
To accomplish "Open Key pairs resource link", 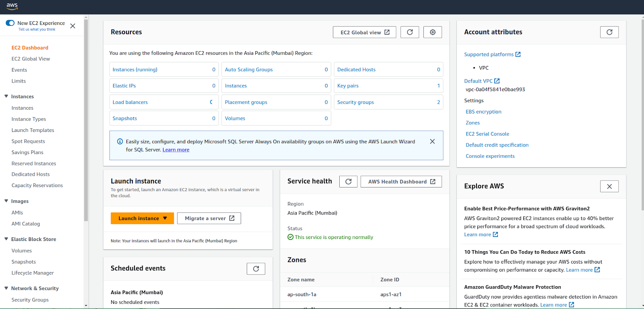I will pos(348,86).
